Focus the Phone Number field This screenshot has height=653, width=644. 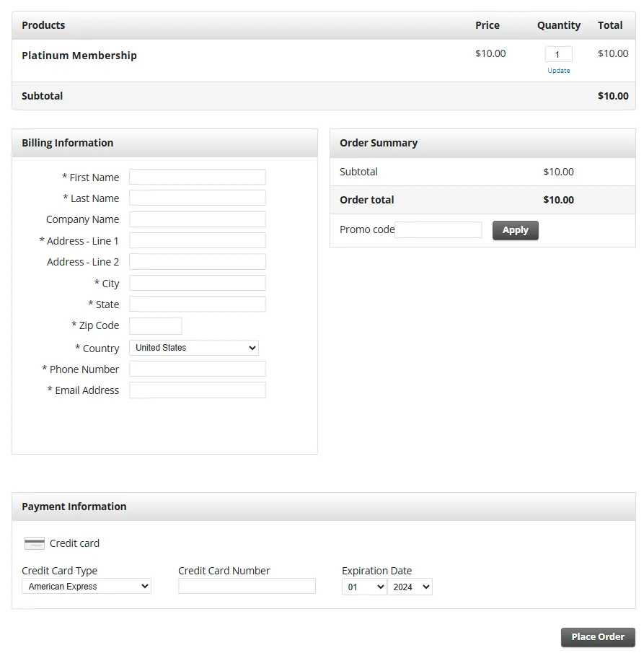pos(198,369)
